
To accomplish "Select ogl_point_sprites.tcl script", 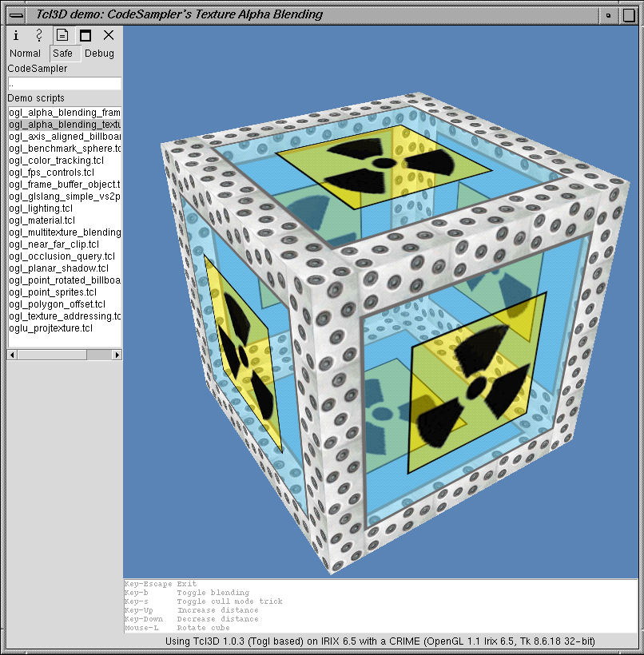I will click(65, 292).
